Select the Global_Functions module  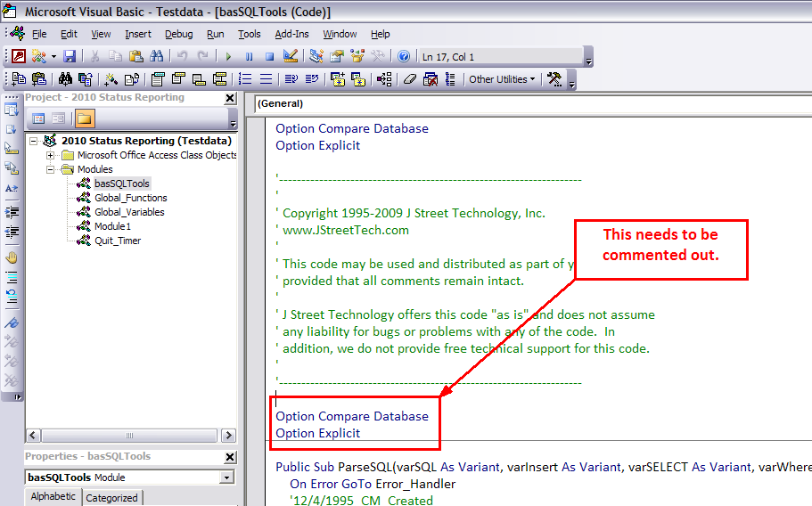coord(130,198)
